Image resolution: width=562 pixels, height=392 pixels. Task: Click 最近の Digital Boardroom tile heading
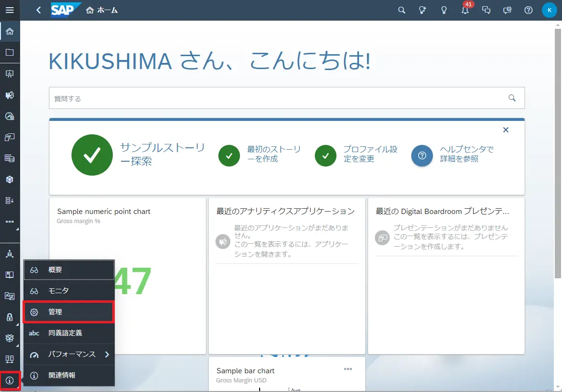(442, 212)
